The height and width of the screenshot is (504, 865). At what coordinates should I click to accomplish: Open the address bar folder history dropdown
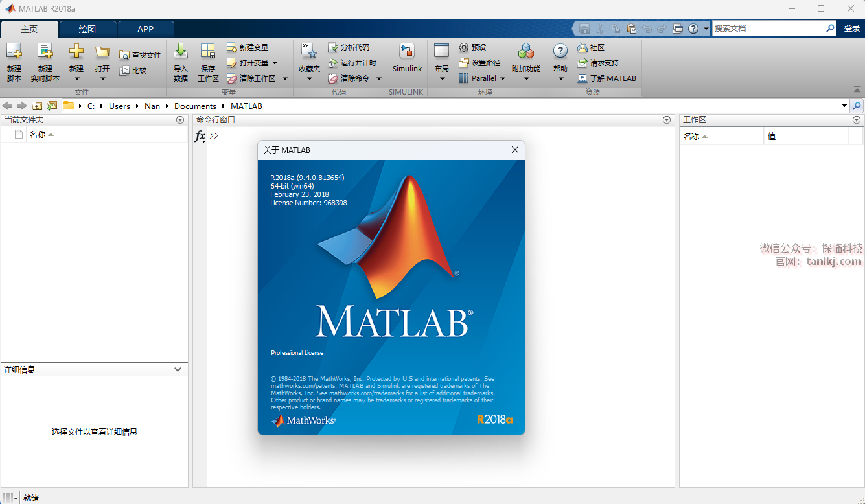point(844,106)
